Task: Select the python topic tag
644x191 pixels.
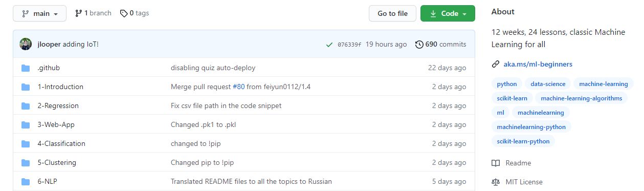Action: (507, 84)
